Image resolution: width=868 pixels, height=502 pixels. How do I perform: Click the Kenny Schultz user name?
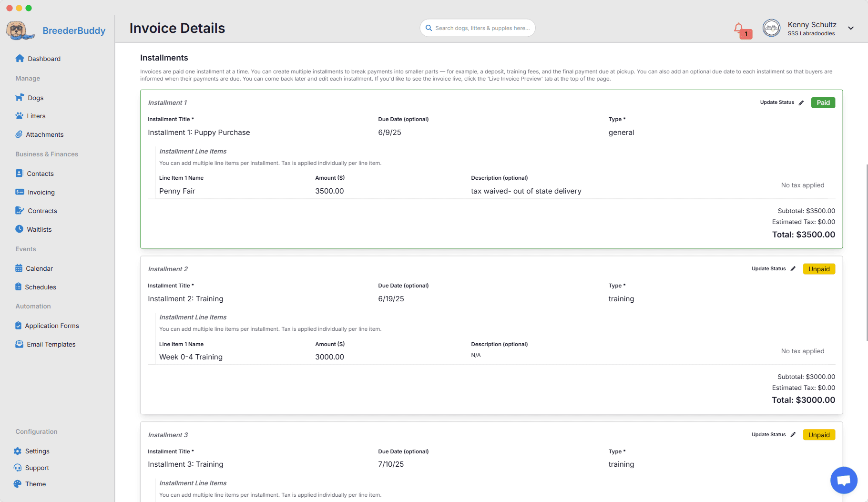(x=812, y=25)
